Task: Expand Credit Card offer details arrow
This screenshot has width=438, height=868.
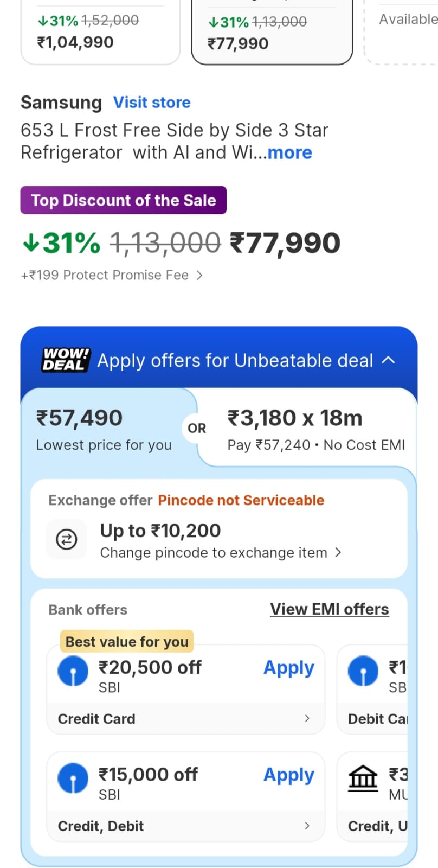Action: [307, 719]
